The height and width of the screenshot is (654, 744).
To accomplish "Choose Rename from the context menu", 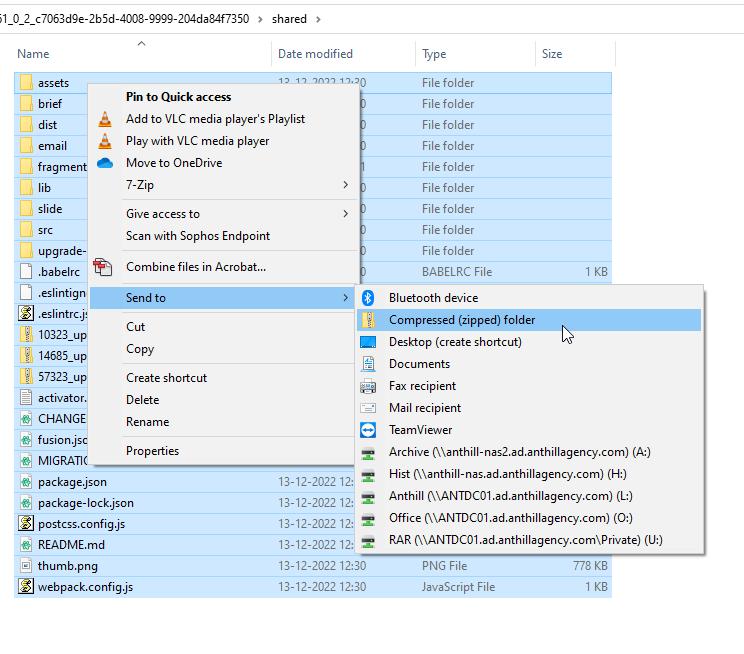I will pyautogui.click(x=147, y=422).
